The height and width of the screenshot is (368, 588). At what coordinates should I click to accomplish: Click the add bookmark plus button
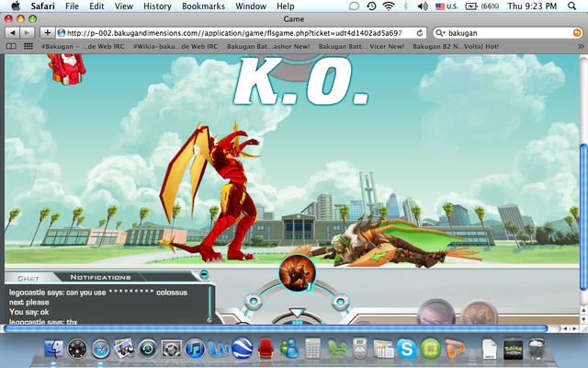47,32
